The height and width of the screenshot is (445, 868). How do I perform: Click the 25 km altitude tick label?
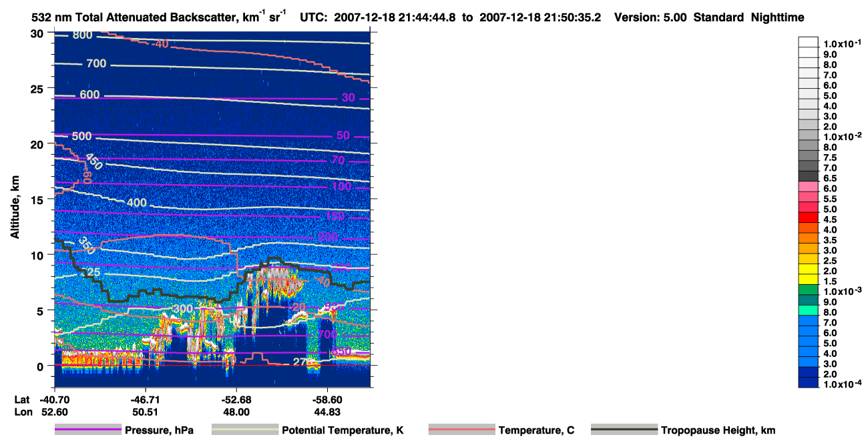coord(37,88)
